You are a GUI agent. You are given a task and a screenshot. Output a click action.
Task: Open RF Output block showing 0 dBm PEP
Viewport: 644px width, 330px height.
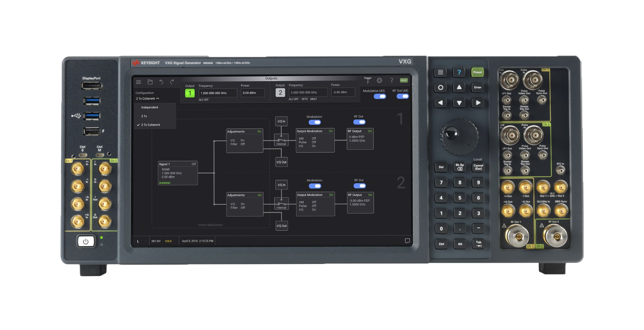pos(360,139)
